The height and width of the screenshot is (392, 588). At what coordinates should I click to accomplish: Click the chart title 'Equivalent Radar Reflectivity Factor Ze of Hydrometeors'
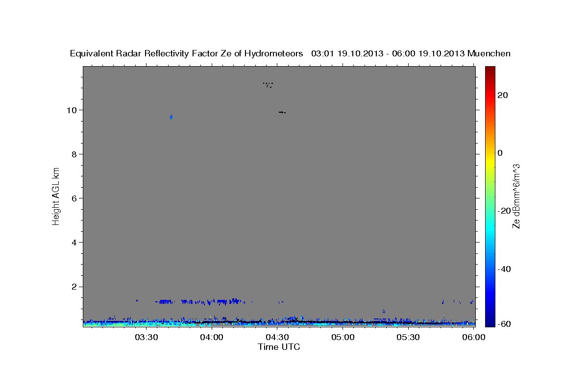(187, 54)
